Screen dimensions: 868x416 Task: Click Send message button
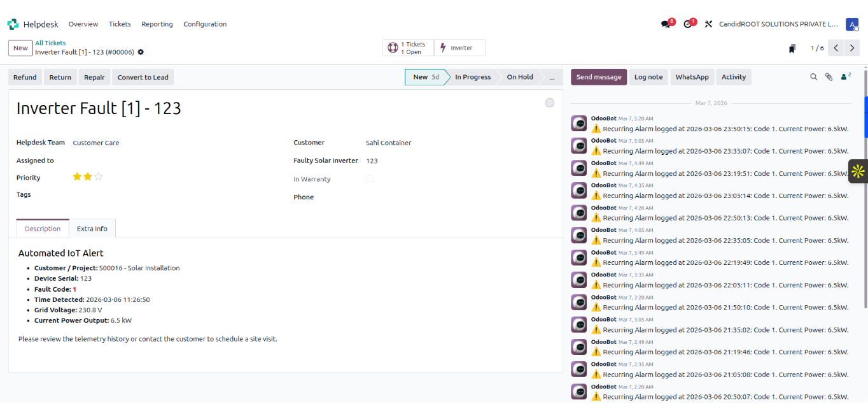click(599, 77)
